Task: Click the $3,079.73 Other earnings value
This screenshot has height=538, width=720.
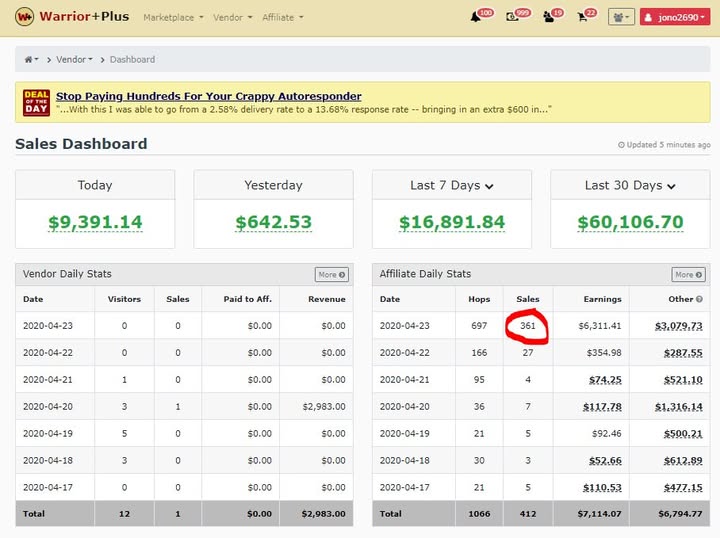Action: coord(678,325)
